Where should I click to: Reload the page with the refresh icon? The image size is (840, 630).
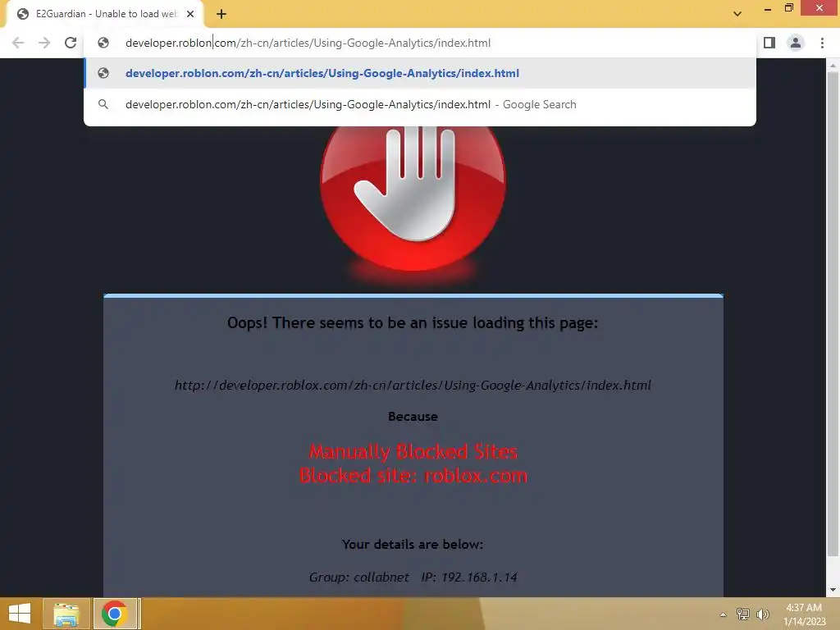point(71,43)
